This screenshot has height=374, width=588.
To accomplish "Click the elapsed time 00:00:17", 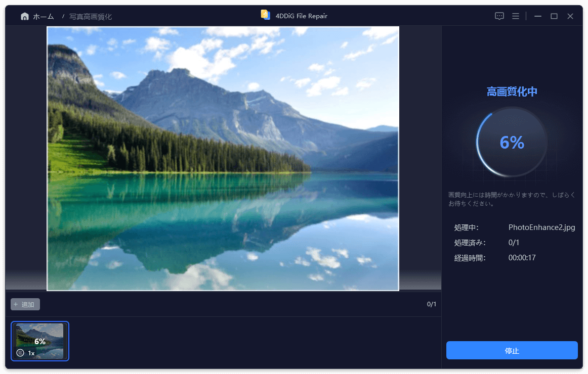I will (x=522, y=258).
